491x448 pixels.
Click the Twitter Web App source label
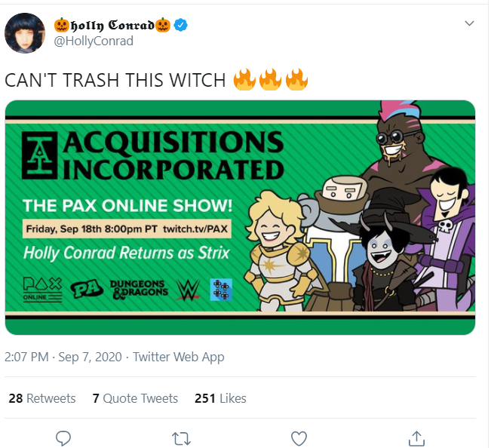[x=179, y=357]
